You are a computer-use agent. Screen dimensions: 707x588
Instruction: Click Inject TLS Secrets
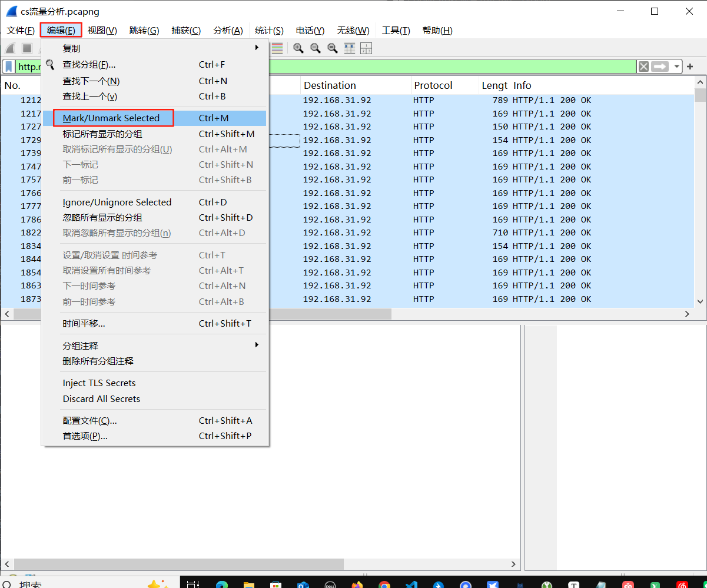[x=99, y=383]
